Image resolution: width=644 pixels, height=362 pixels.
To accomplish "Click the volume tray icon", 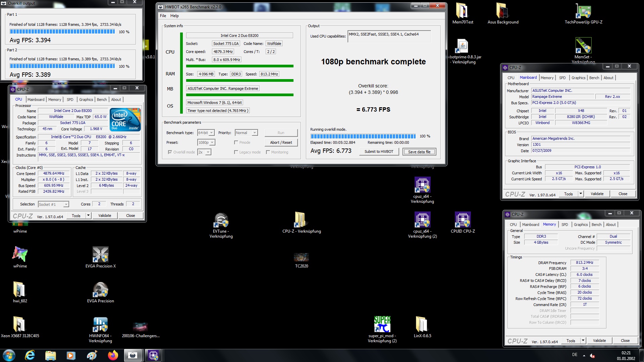I will [592, 356].
